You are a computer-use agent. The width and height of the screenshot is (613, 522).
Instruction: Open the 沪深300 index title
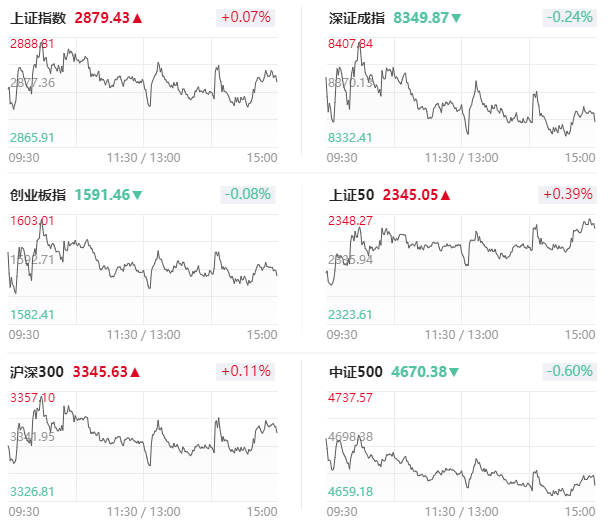point(37,372)
